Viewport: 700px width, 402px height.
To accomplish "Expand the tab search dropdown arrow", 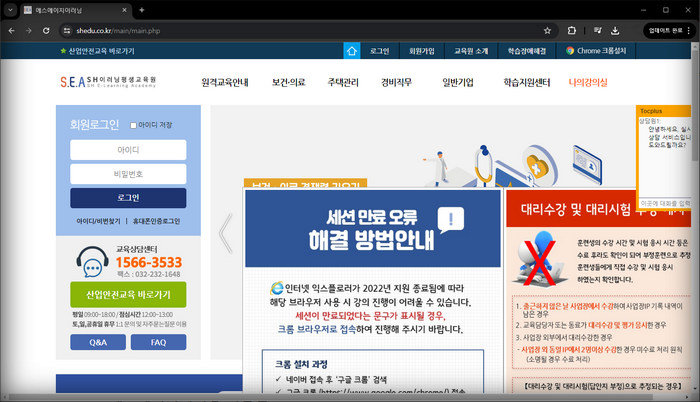I will (10, 10).
